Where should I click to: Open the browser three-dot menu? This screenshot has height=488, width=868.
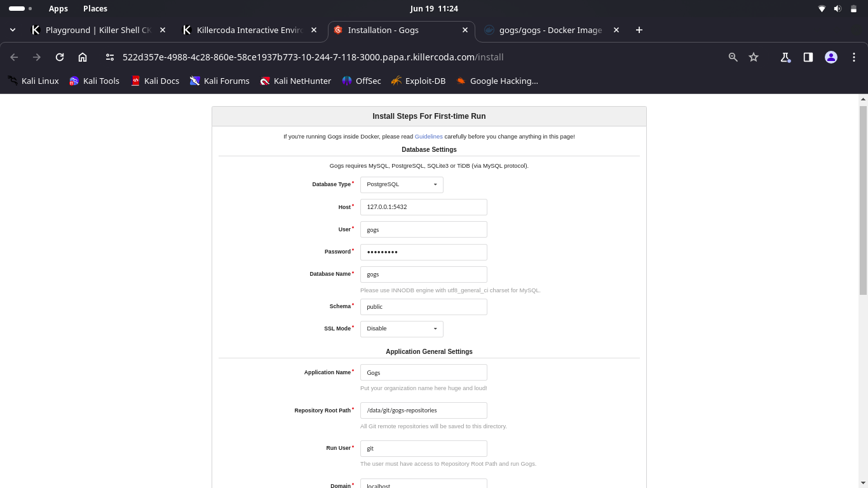coord(853,57)
